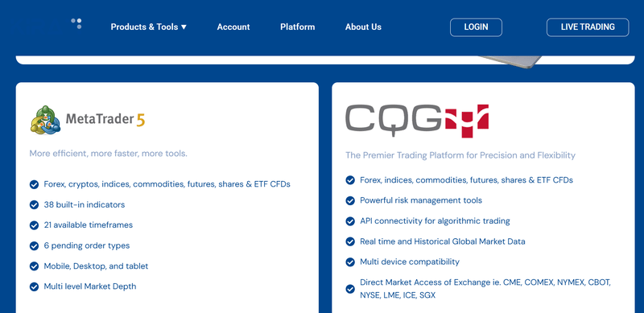Click text '38 built-in indicators'
The width and height of the screenshot is (644, 313).
click(x=85, y=204)
